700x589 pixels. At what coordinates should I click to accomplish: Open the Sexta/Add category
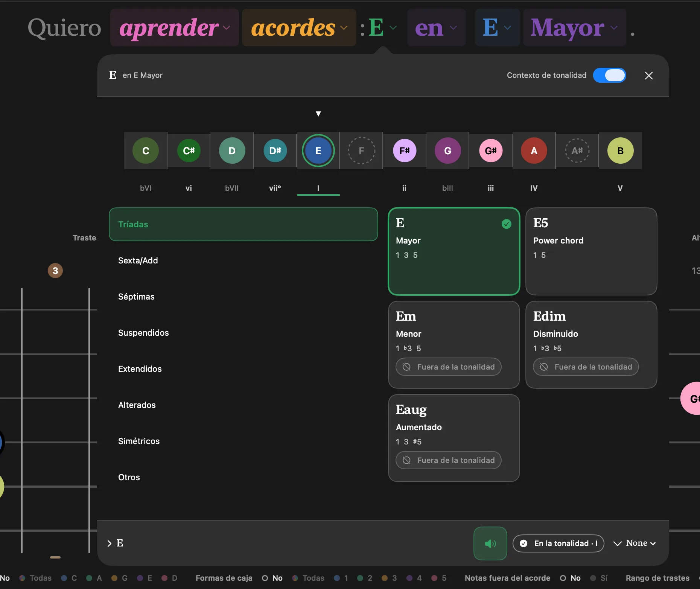[x=243, y=260]
